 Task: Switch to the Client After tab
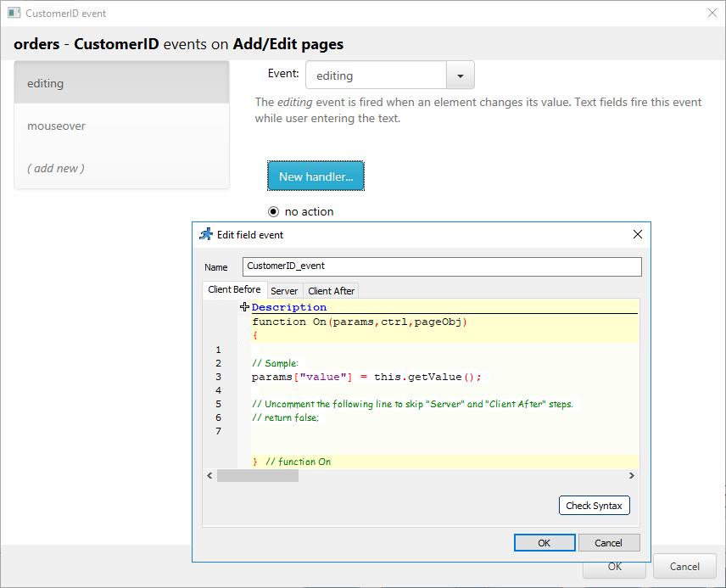tap(331, 291)
